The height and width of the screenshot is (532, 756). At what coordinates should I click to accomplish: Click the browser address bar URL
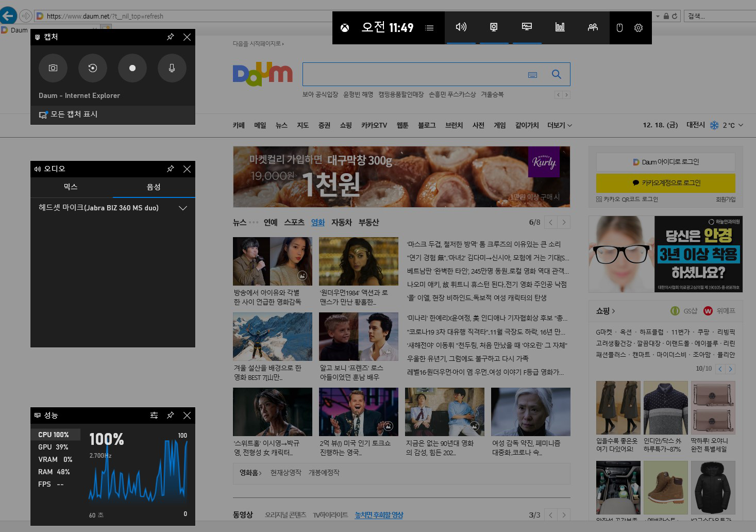(x=105, y=16)
